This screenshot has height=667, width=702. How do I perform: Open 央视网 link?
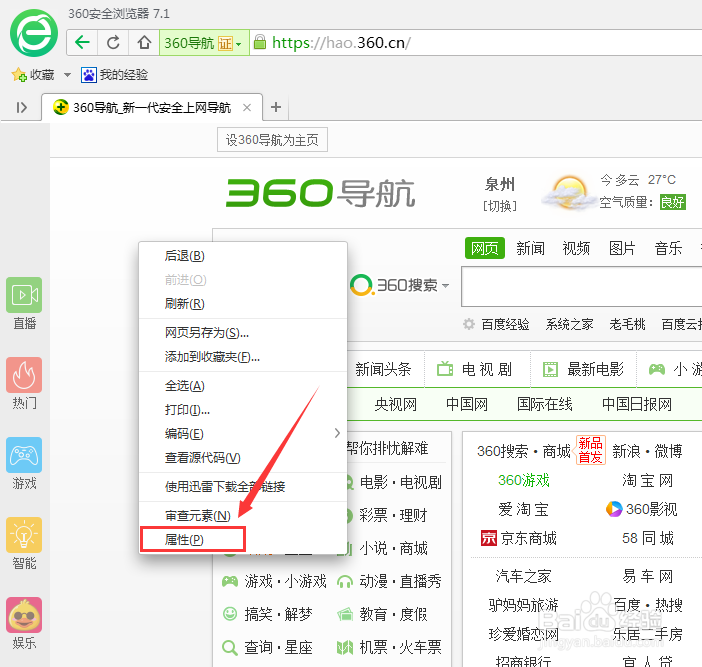pyautogui.click(x=396, y=404)
